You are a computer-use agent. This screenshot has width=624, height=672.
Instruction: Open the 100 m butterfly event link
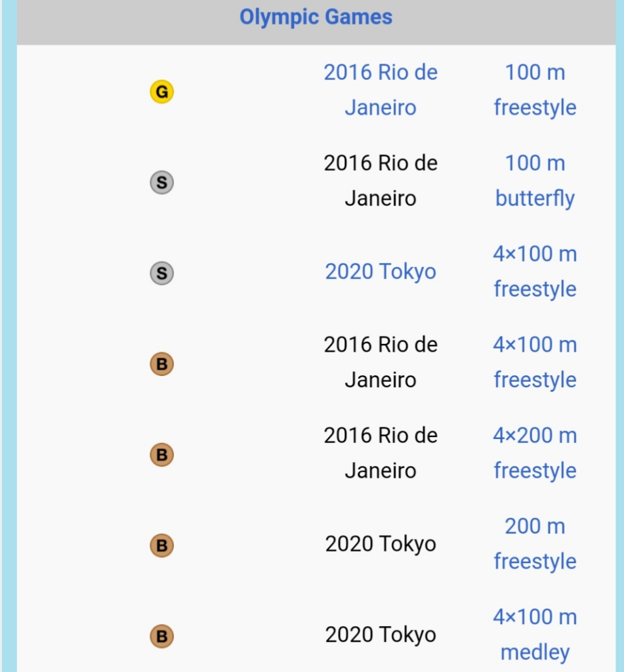pos(535,180)
